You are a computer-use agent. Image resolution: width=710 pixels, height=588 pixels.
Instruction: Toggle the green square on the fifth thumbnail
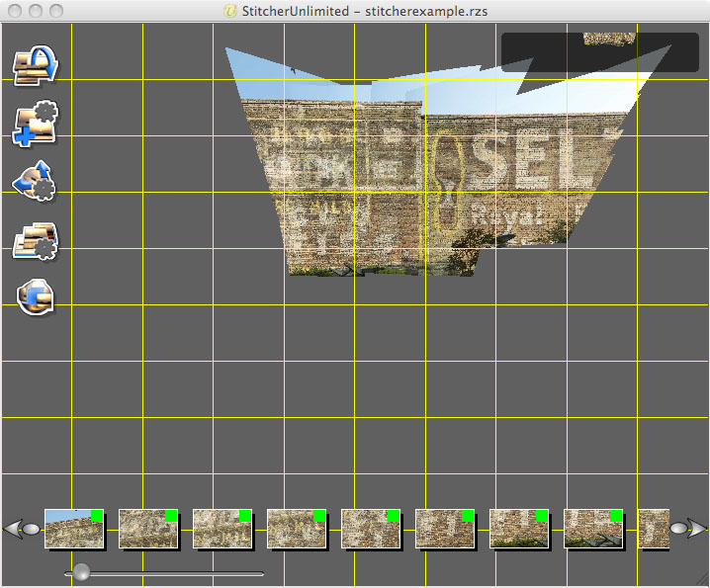[x=394, y=516]
